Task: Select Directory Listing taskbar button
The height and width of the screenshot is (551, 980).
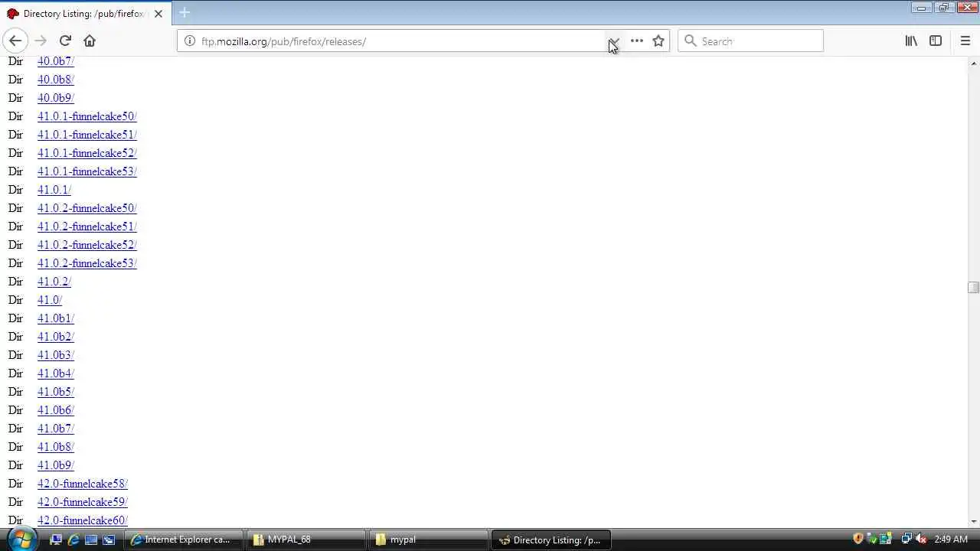Action: point(550,540)
